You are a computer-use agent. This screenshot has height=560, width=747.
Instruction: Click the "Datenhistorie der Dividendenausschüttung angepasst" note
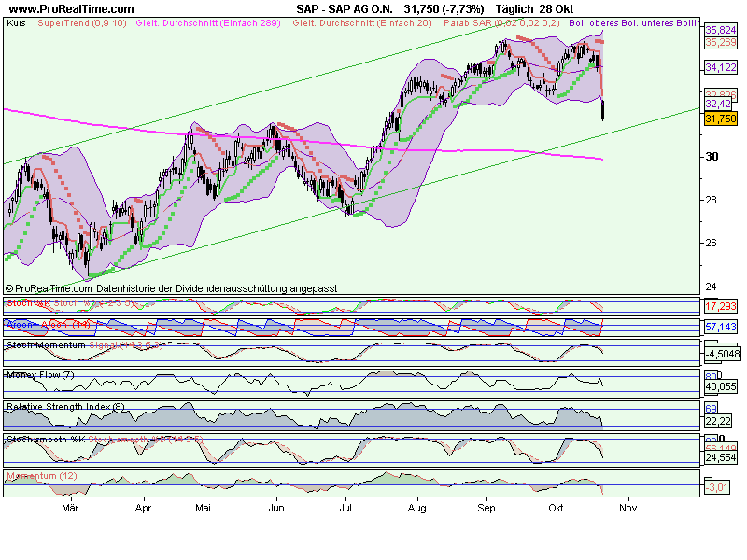coord(217,288)
